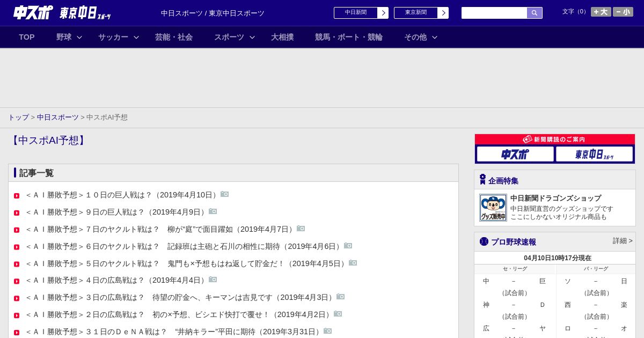Click baseball icon beside プロ野球速報
The width and height of the screenshot is (644, 338).
484,241
